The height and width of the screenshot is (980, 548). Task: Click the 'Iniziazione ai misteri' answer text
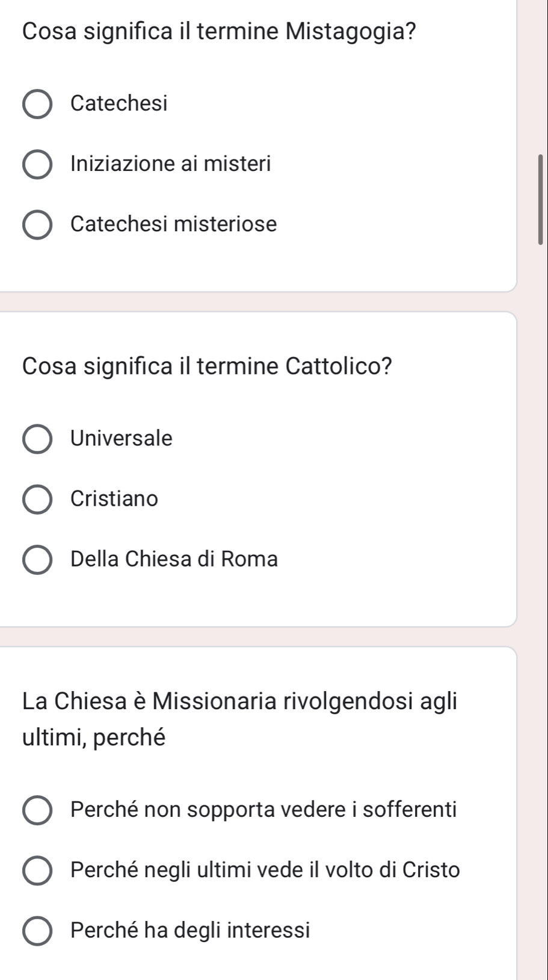coord(171,164)
